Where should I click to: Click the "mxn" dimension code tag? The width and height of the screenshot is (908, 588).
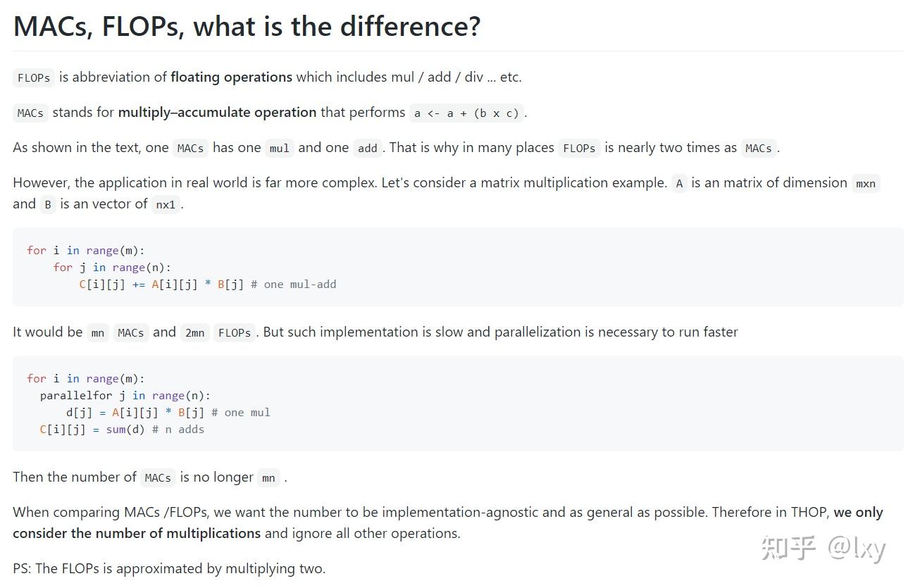pos(865,183)
